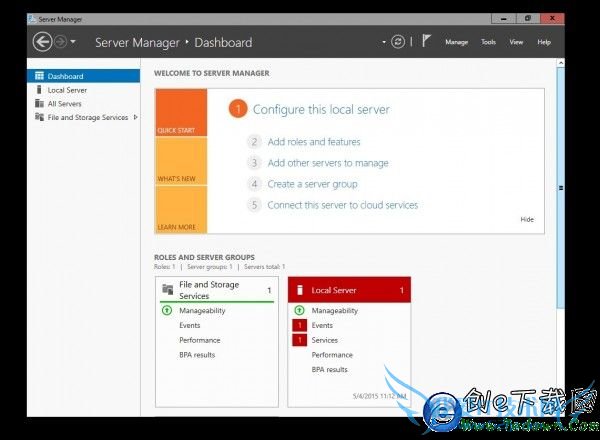This screenshot has width=600, height=440.
Task: Click the step 5 number circle
Action: (254, 205)
